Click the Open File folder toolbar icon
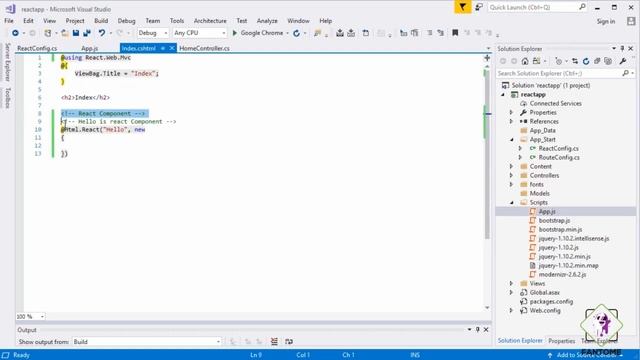The width and height of the screenshot is (640, 360). click(x=65, y=33)
